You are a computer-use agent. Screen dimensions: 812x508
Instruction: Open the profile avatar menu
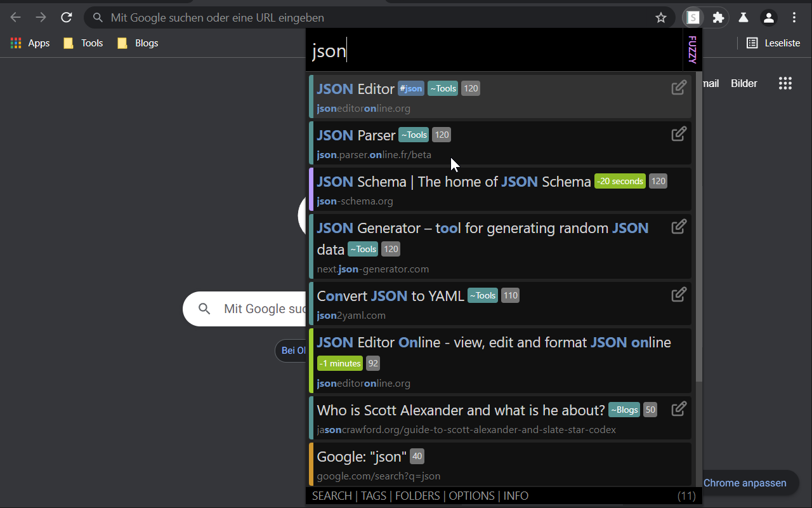click(769, 18)
